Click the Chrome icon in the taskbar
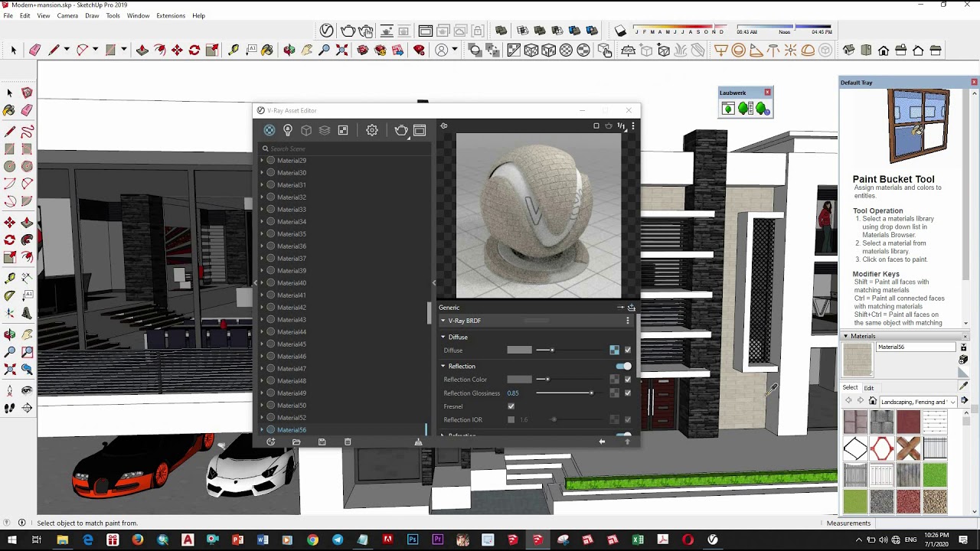Image resolution: width=980 pixels, height=551 pixels. 312,540
